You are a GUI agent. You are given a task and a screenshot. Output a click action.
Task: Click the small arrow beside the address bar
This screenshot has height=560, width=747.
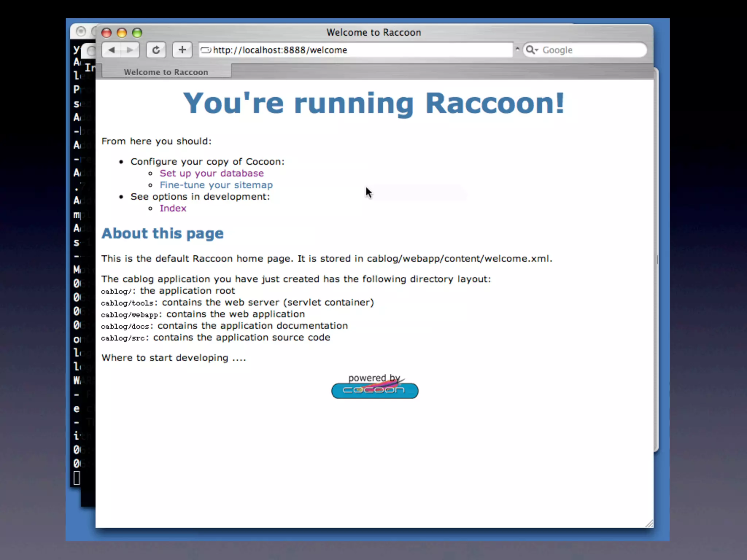coord(517,49)
